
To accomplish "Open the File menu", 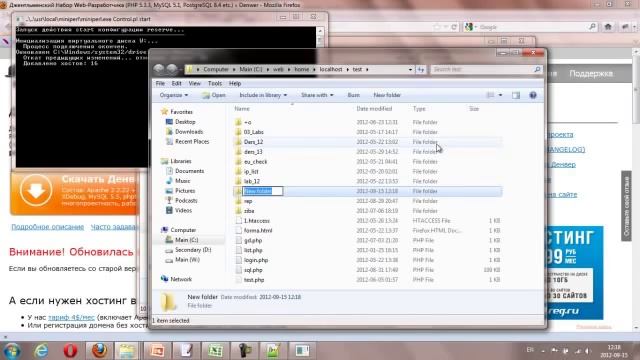I will tap(160, 83).
